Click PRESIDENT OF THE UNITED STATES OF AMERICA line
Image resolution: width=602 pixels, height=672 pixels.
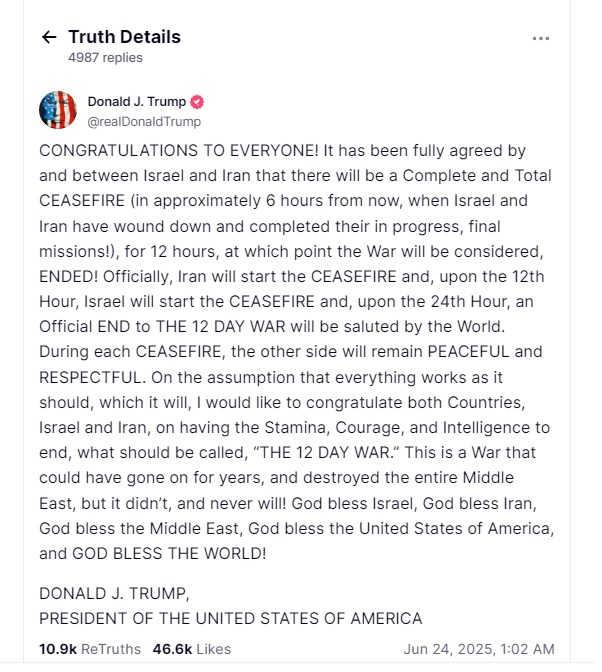click(231, 618)
